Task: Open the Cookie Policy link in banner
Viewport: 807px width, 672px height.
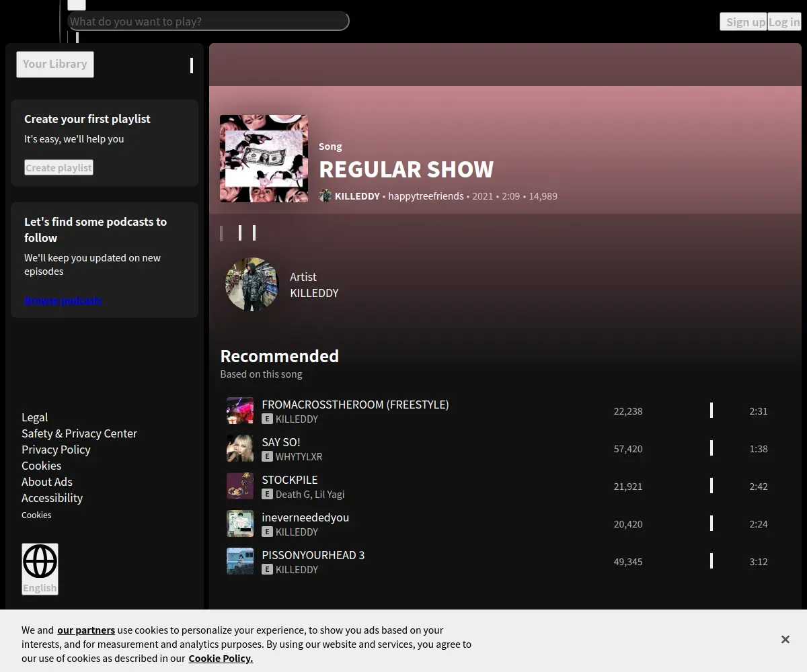Action: (221, 659)
